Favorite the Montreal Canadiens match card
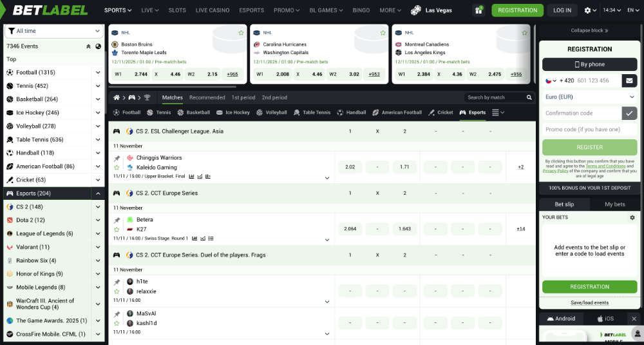Screen dimensions: 644x345 pos(524,33)
